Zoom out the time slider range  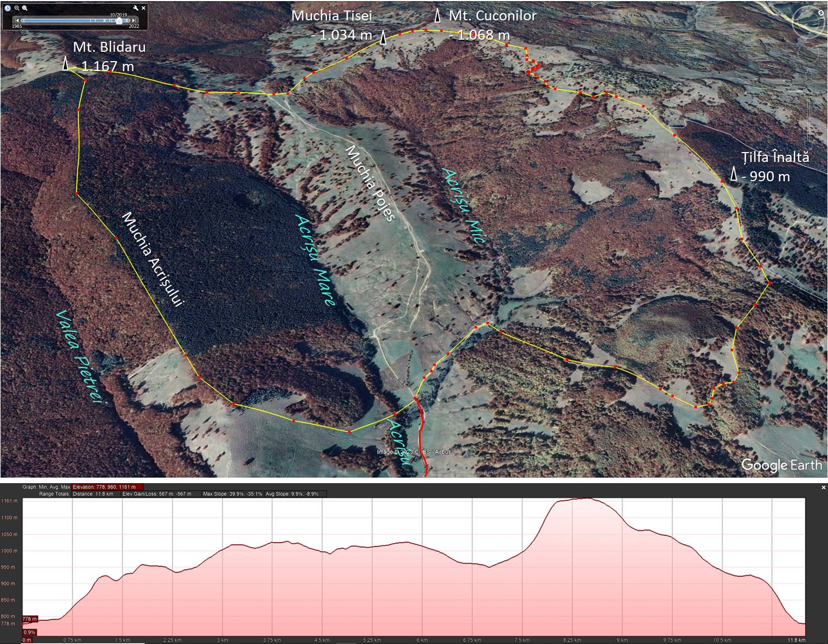pyautogui.click(x=17, y=8)
